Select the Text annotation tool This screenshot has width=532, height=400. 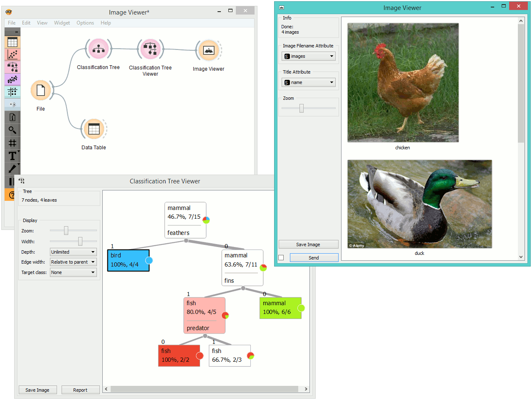click(x=12, y=156)
